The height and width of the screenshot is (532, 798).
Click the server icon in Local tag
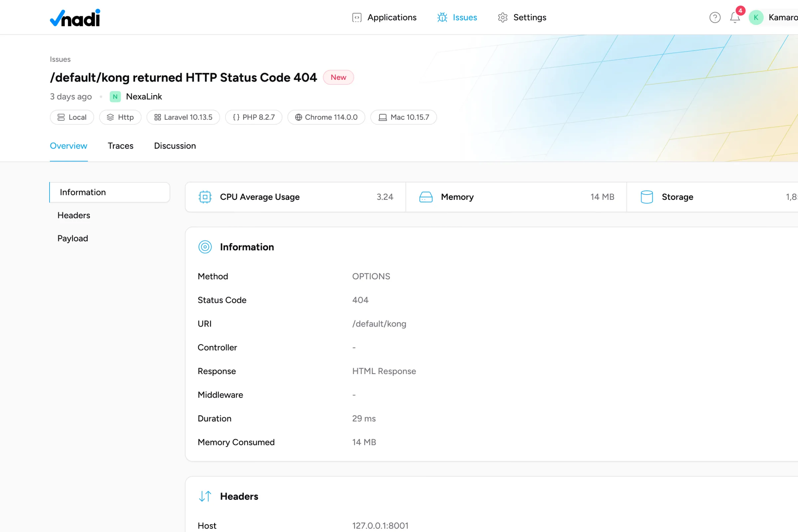click(x=61, y=117)
